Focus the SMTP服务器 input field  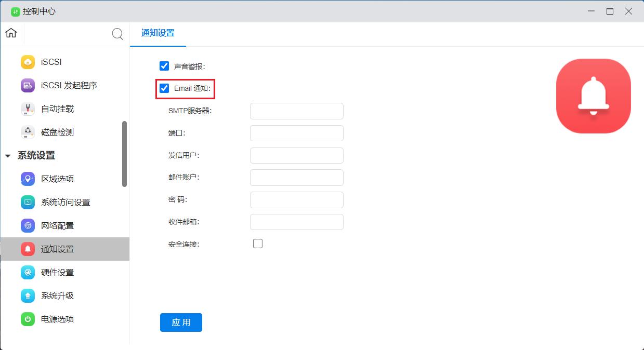[x=296, y=111]
